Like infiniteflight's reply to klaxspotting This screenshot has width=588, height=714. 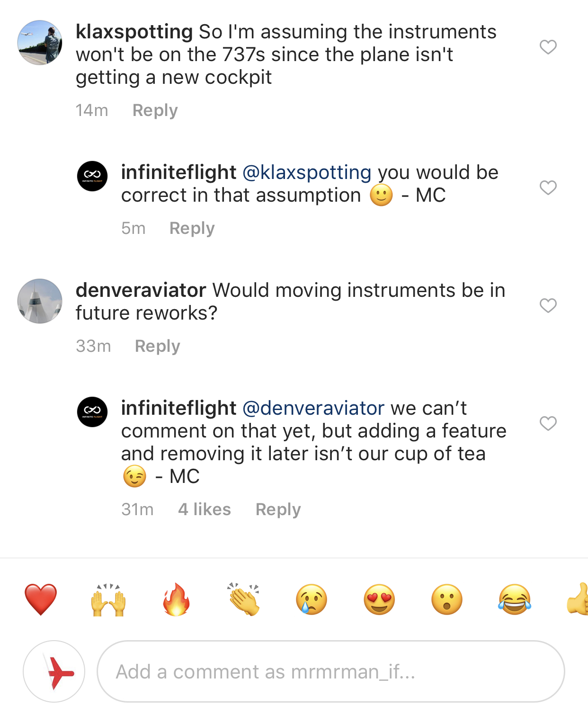click(548, 188)
